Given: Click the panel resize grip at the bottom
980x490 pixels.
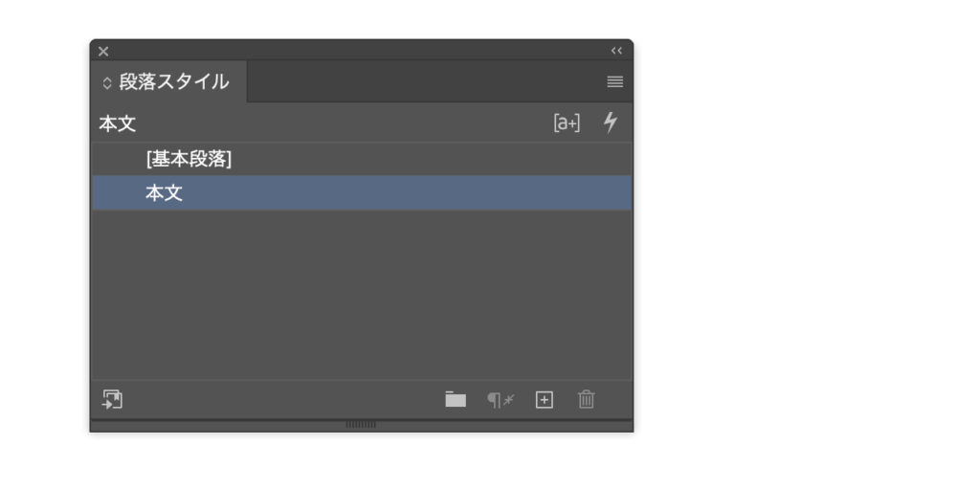Looking at the screenshot, I should click(361, 425).
